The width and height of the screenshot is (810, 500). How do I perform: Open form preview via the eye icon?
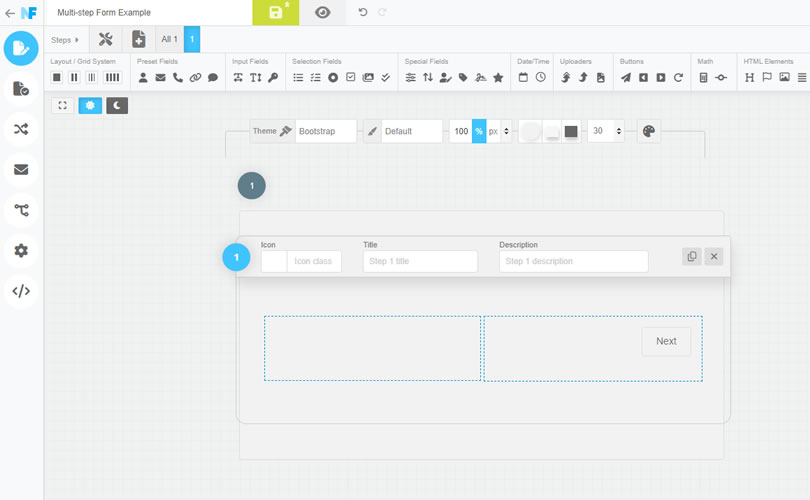tap(322, 12)
